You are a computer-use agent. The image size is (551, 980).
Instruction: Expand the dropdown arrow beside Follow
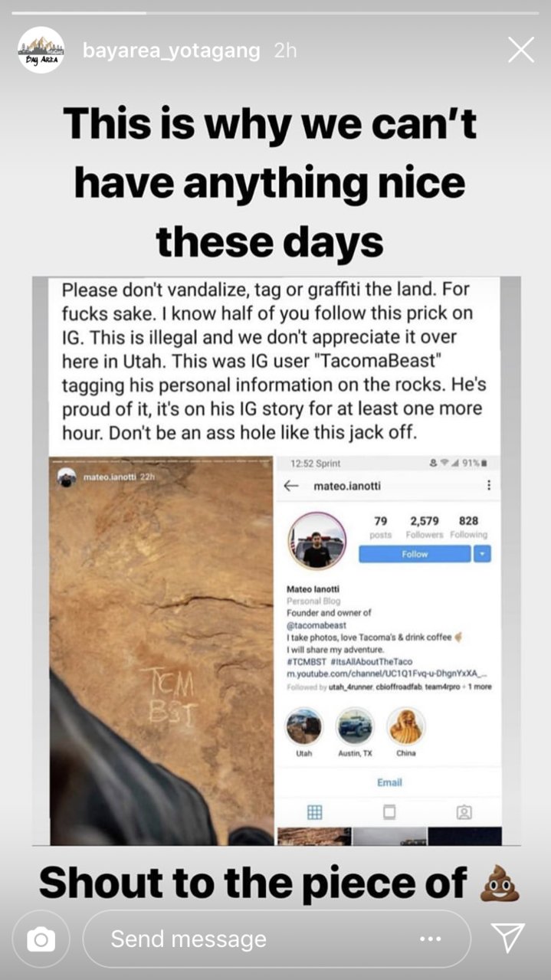tap(482, 554)
